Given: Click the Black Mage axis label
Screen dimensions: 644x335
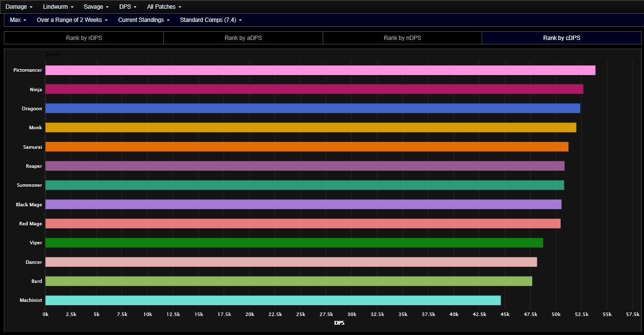Looking at the screenshot, I should (29, 204).
